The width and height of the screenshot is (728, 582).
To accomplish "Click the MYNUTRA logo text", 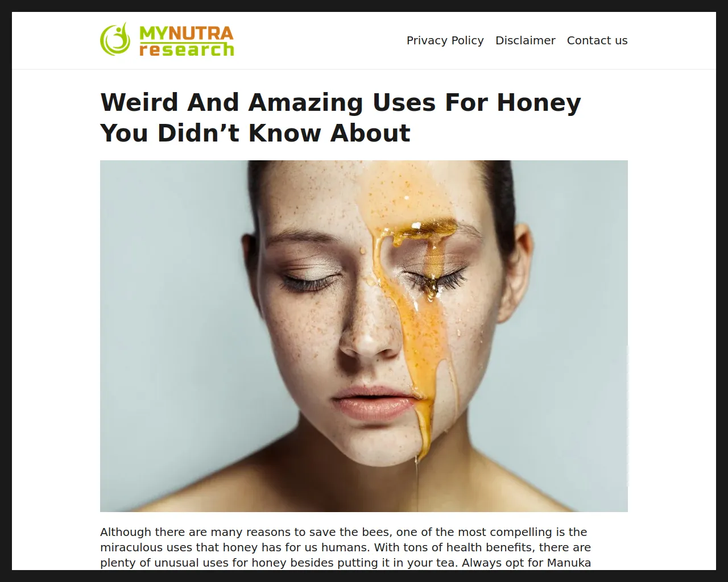I will click(x=187, y=33).
